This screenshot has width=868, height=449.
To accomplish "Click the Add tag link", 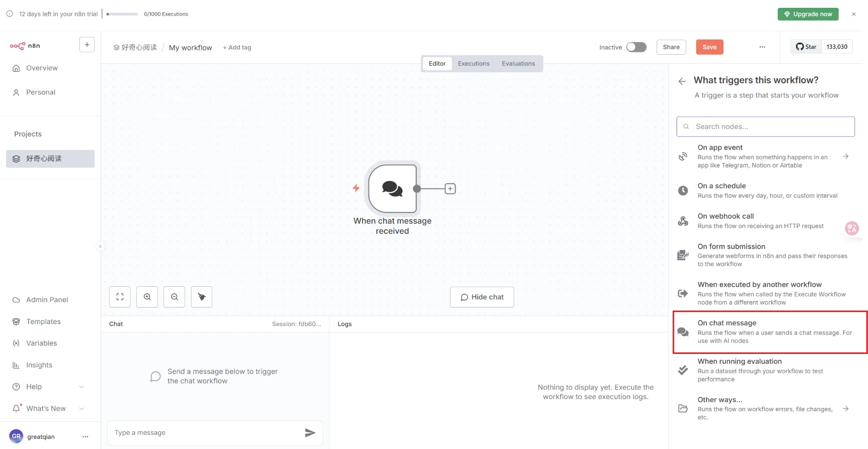I will tap(237, 47).
